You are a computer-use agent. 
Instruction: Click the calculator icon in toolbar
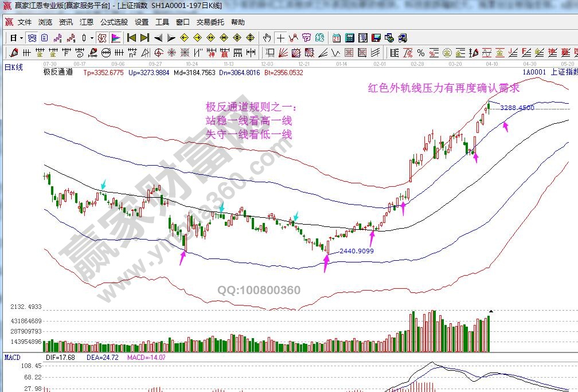(349, 38)
